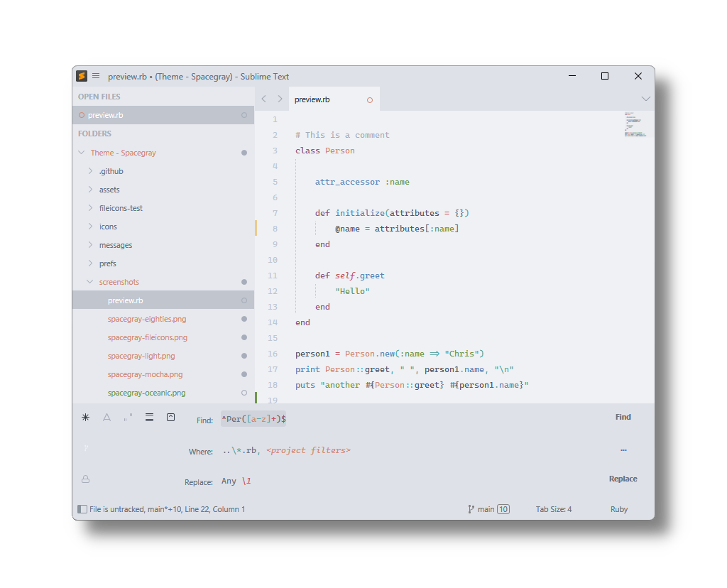Change Ruby syntax in status bar
The height and width of the screenshot is (588, 727).
click(x=619, y=509)
